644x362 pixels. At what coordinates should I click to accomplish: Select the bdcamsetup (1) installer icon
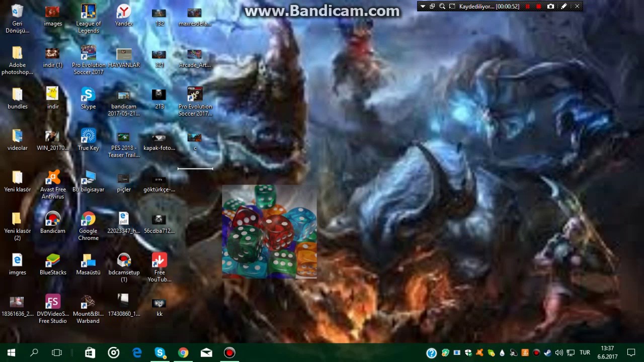click(x=124, y=267)
